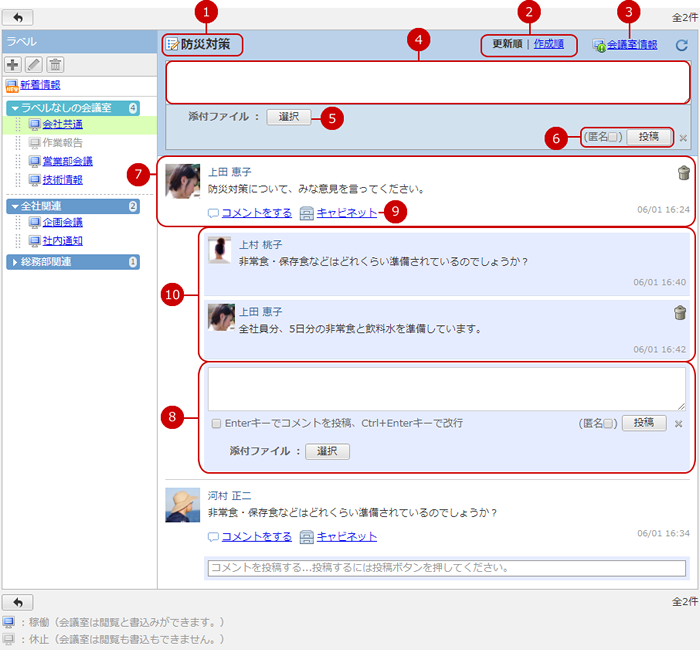The image size is (700, 650).
Task: Click the edit label pencil icon
Action: 34,64
